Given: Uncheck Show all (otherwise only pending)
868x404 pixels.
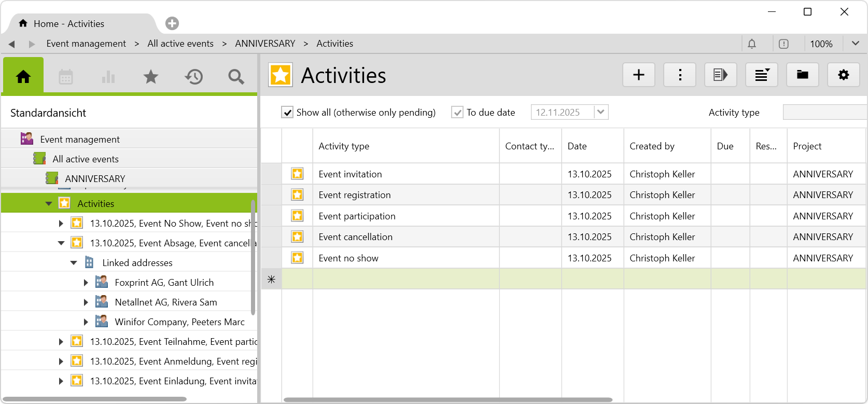Looking at the screenshot, I should pyautogui.click(x=287, y=113).
